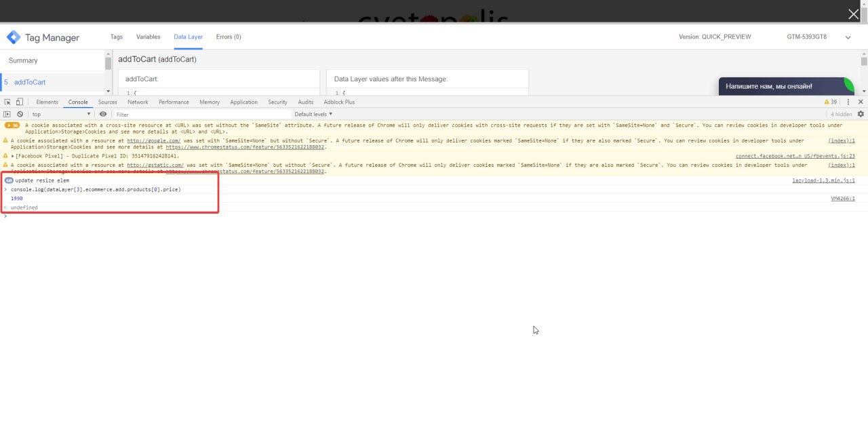Click the 4 hidden messages label
868x428 pixels.
[x=842, y=114]
